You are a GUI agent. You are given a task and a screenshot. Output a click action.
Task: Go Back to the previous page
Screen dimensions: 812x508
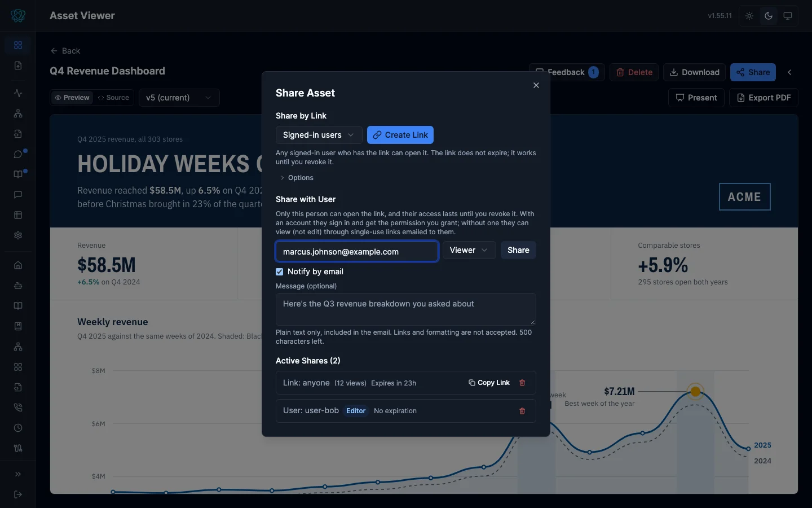[65, 51]
